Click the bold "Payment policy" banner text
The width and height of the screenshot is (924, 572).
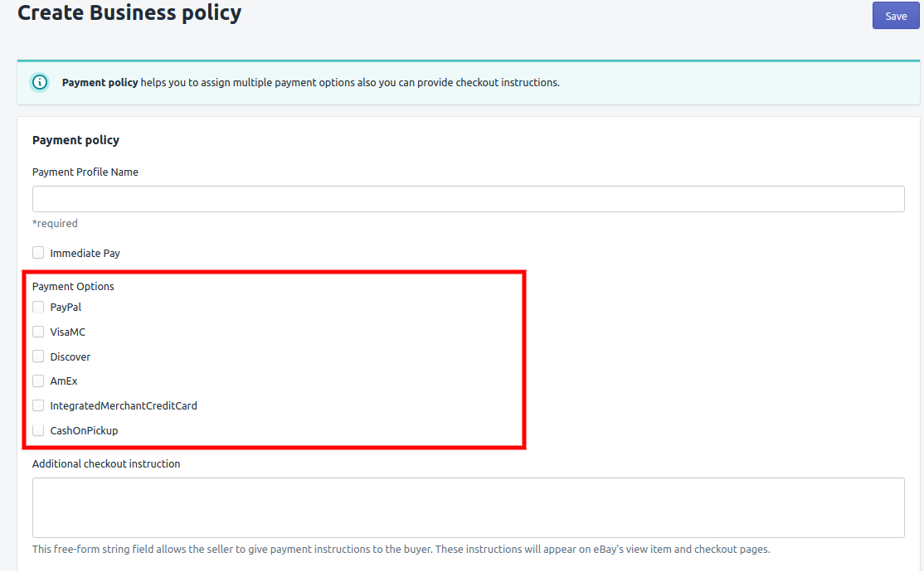pyautogui.click(x=100, y=83)
